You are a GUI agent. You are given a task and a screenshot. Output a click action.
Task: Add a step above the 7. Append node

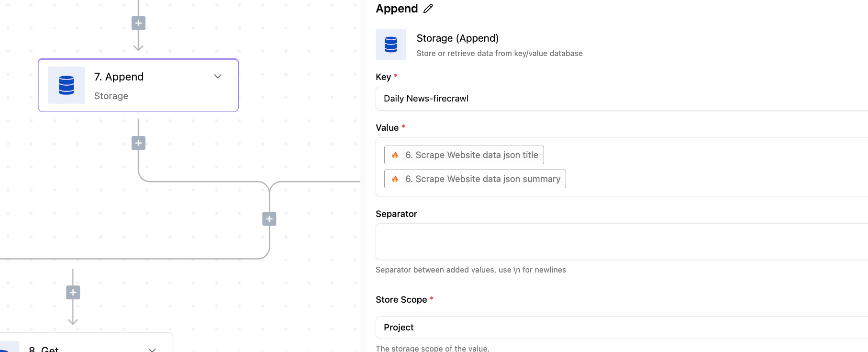pos(138,23)
